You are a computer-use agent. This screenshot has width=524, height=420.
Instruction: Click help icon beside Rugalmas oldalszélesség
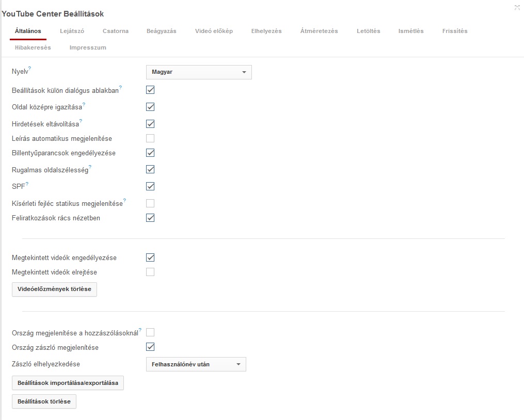(90, 167)
